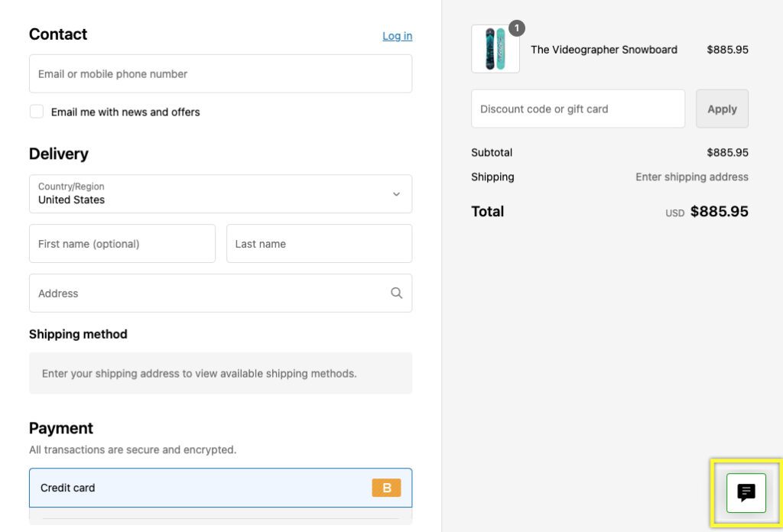Click the Videographer Snowboard thumbnail
783x532 pixels.
[x=495, y=49]
